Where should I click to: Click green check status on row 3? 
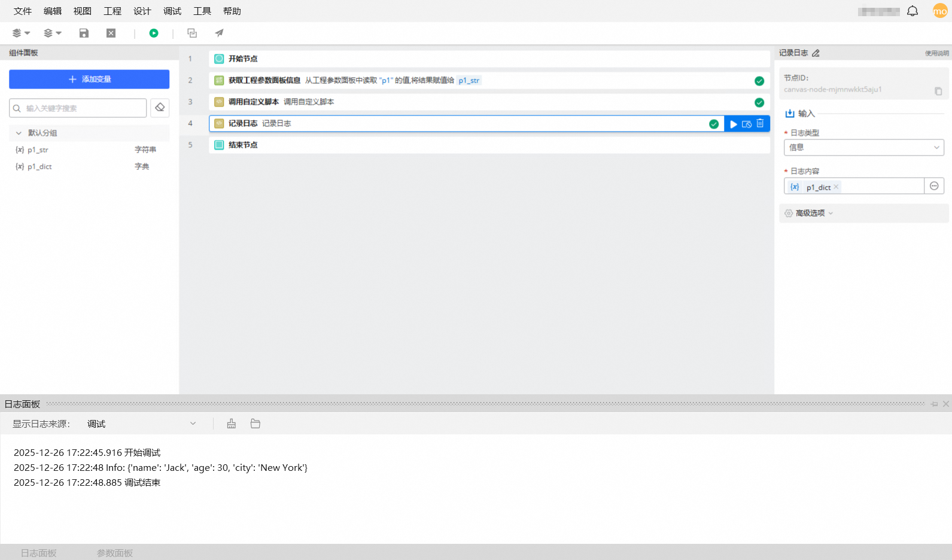click(759, 102)
